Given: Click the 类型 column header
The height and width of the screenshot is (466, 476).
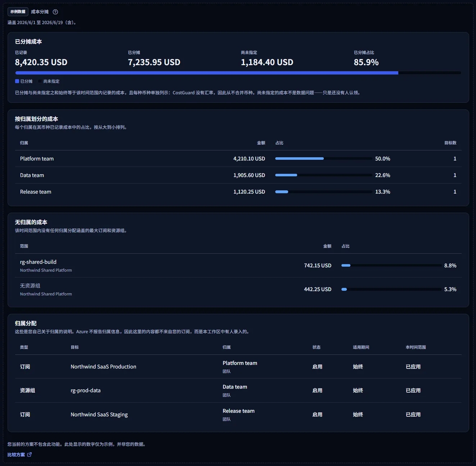Looking at the screenshot, I should (24, 347).
